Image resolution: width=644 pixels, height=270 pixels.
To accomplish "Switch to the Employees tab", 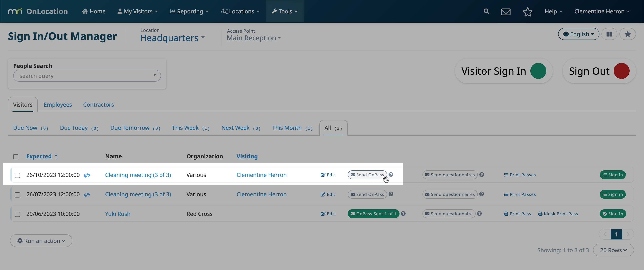I will (58, 104).
